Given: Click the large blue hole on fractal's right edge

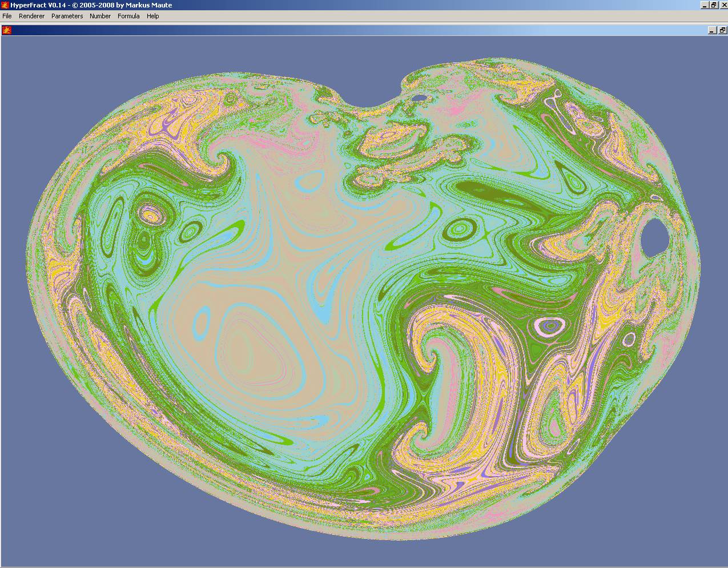Looking at the screenshot, I should click(x=654, y=238).
